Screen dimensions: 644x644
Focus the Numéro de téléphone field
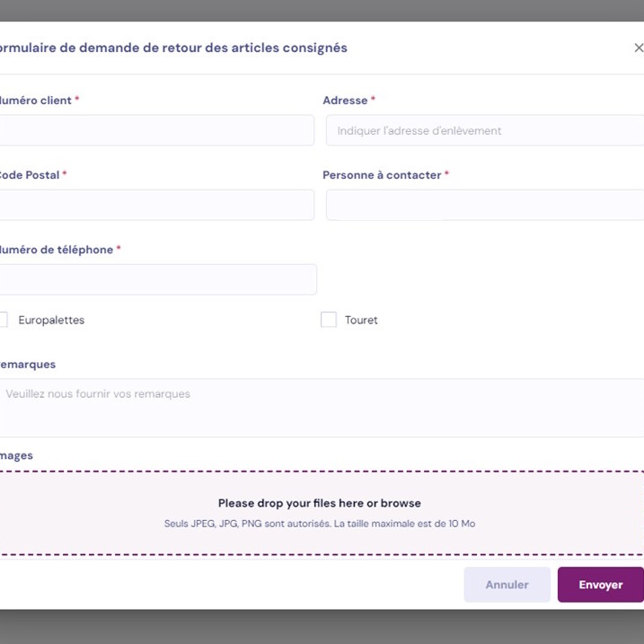(157, 279)
